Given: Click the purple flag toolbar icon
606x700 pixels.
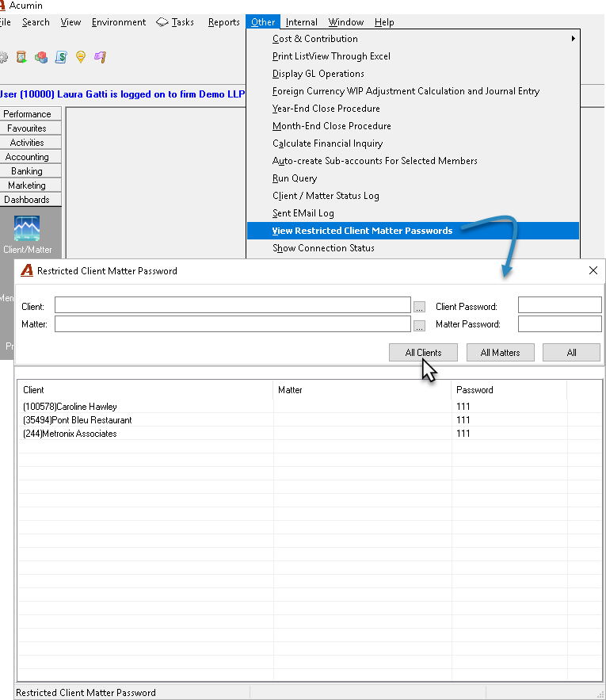Looking at the screenshot, I should [101, 57].
